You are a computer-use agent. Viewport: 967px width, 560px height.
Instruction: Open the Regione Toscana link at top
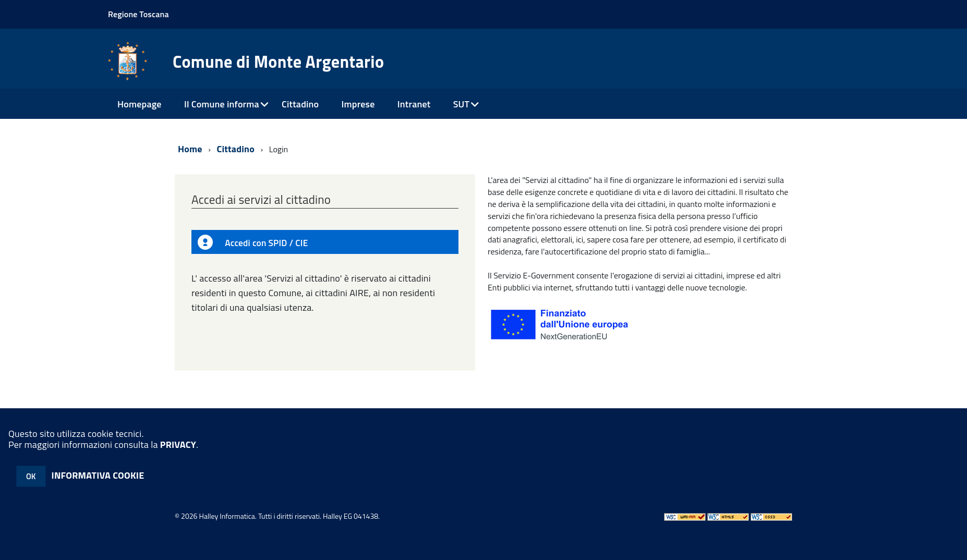138,14
